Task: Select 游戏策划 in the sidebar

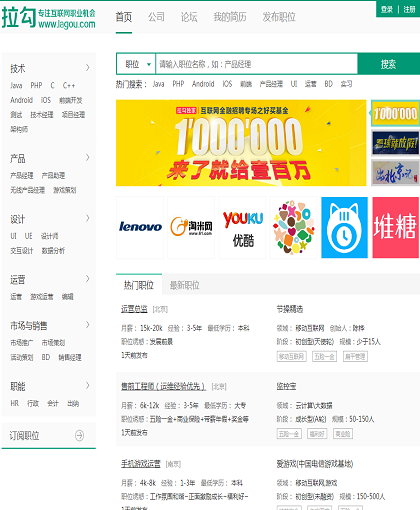Action: pyautogui.click(x=65, y=190)
